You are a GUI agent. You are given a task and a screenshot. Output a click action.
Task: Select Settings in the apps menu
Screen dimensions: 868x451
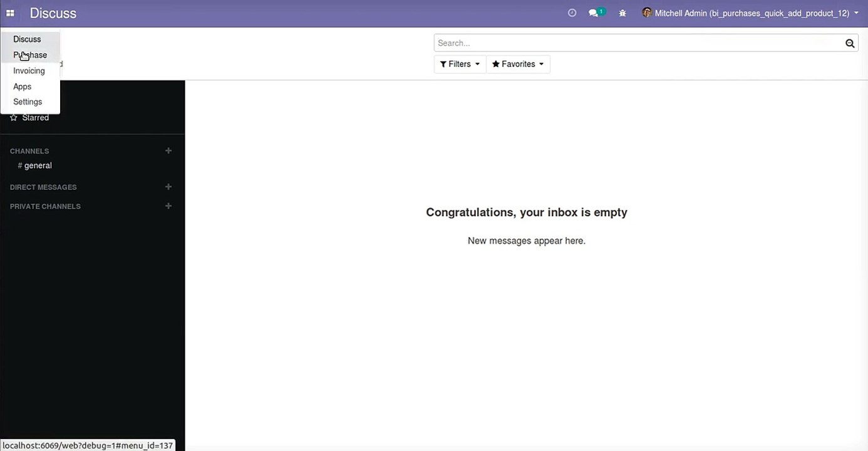click(x=30, y=102)
